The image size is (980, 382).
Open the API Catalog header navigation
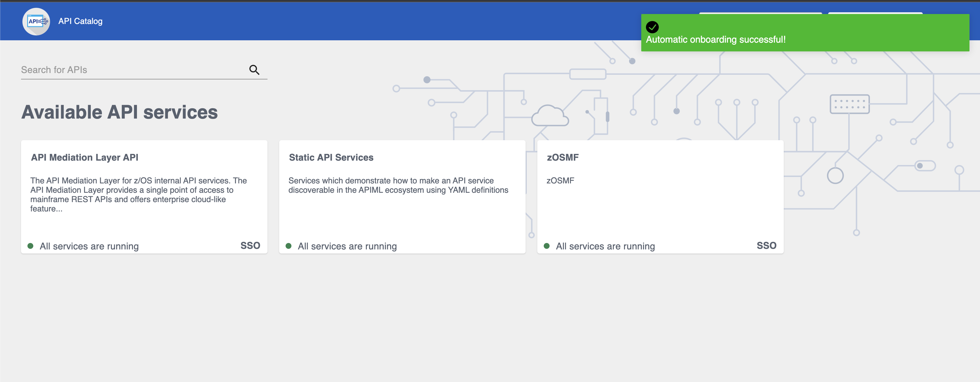point(62,21)
